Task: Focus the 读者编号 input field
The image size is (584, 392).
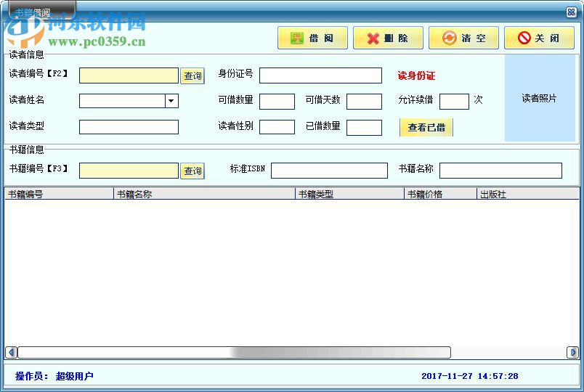Action: click(x=129, y=75)
